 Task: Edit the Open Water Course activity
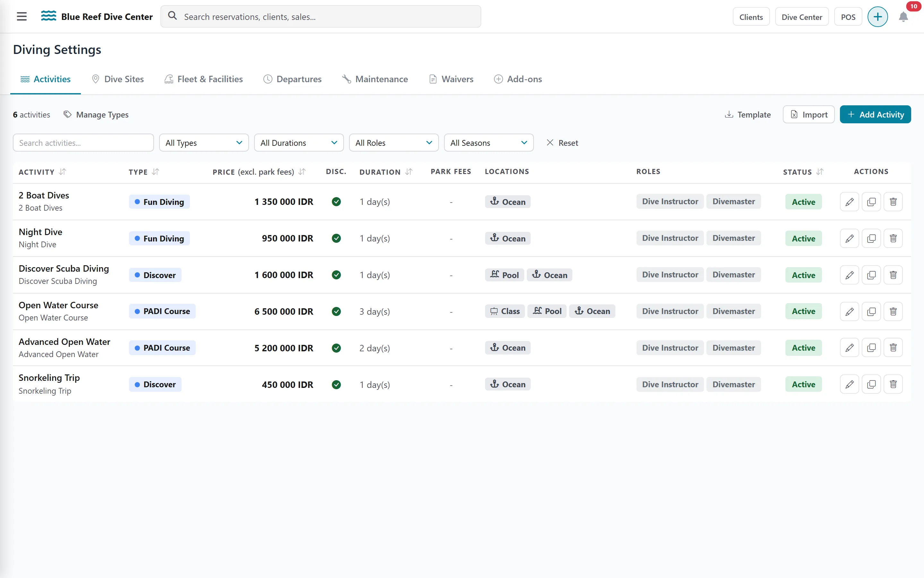[x=849, y=311]
